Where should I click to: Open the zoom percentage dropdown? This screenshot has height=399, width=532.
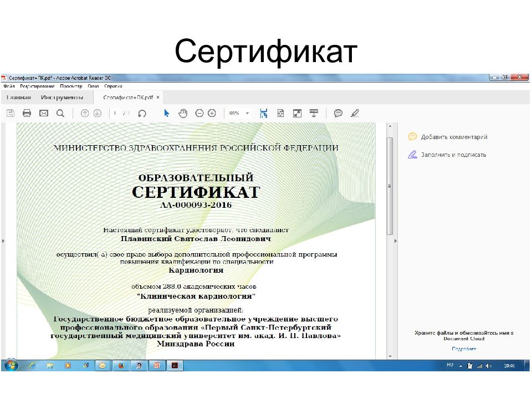(x=247, y=113)
